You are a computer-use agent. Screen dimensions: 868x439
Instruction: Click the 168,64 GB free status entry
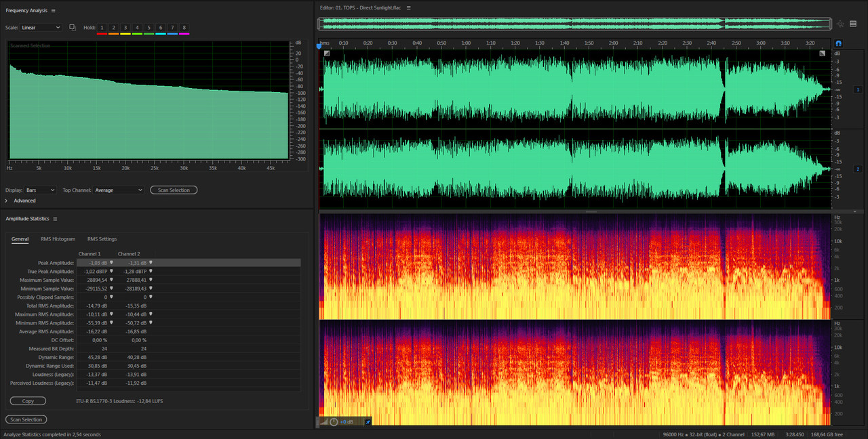coord(828,434)
